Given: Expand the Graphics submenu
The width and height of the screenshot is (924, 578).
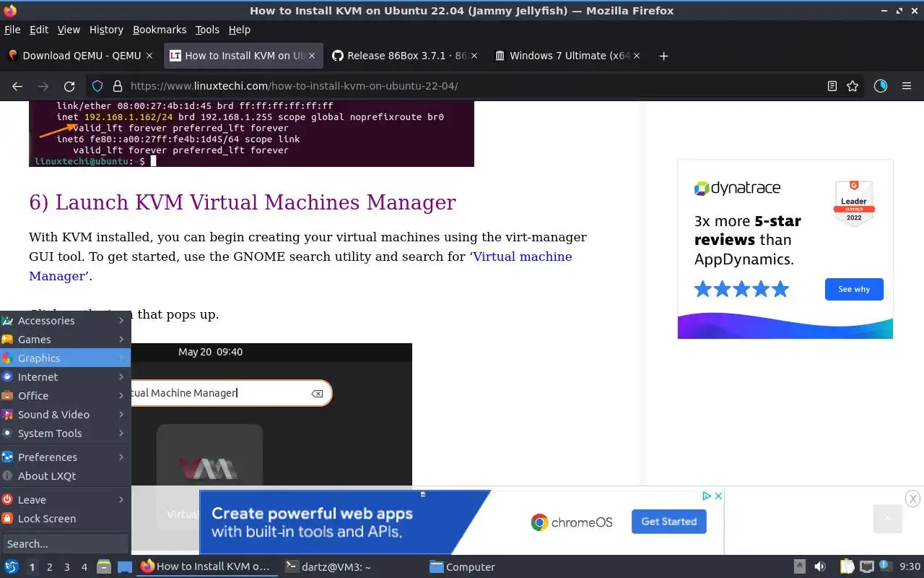Looking at the screenshot, I should pyautogui.click(x=65, y=358).
